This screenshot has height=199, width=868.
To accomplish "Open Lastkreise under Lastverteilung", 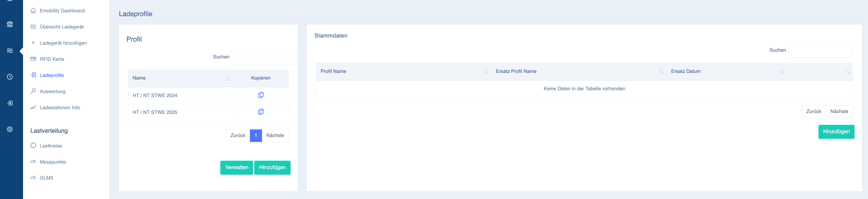I will (51, 146).
